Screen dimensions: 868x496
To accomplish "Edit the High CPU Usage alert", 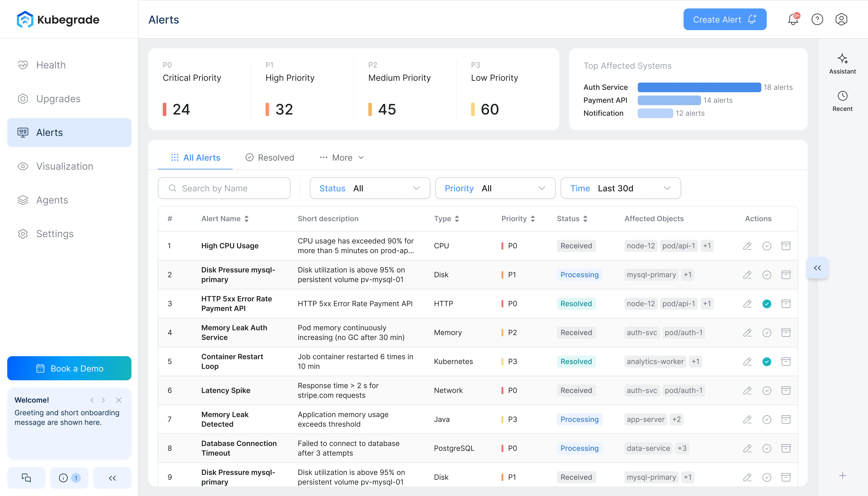I will (x=747, y=246).
